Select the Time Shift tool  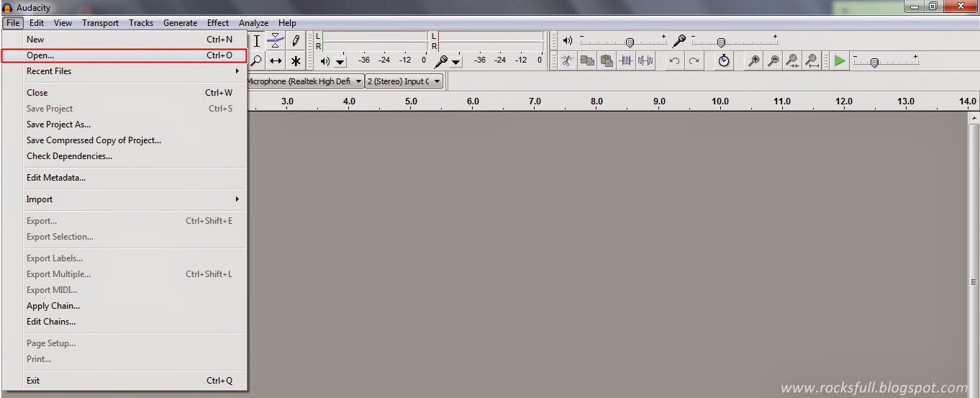coord(276,61)
